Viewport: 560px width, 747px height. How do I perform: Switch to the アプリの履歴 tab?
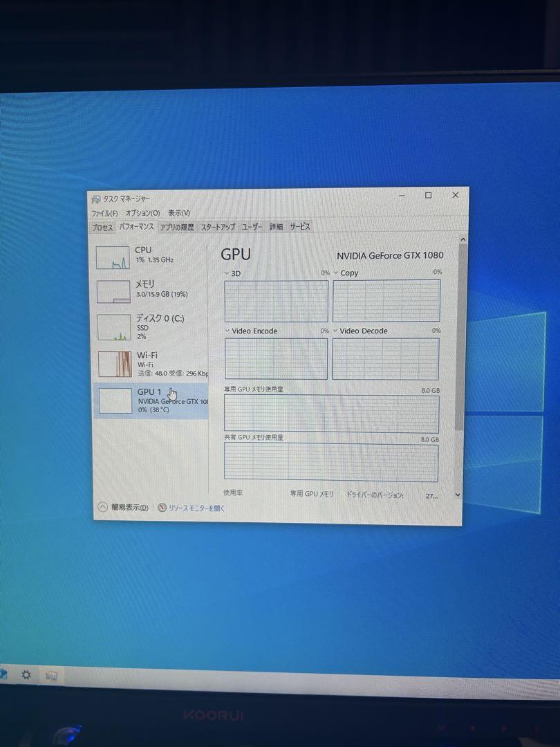(x=177, y=228)
